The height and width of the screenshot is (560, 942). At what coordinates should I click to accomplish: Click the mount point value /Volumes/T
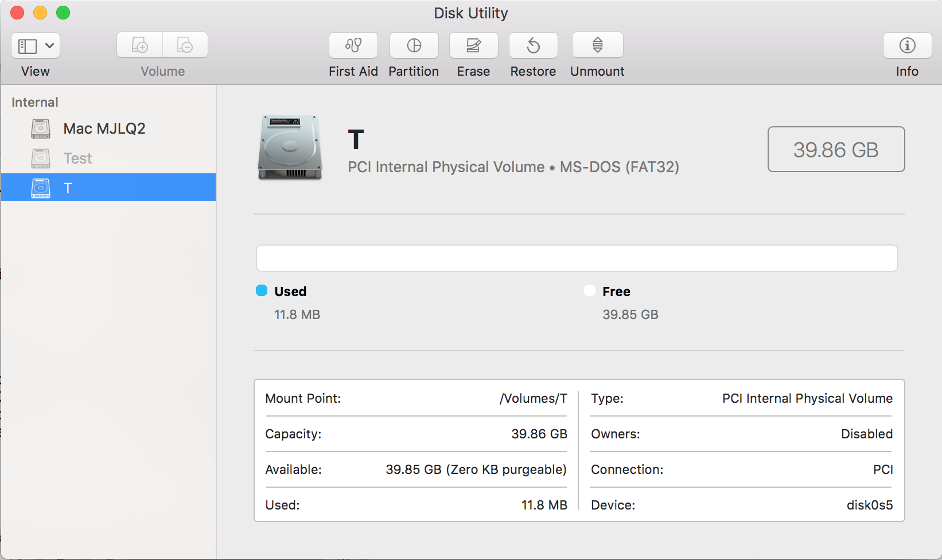coord(534,398)
